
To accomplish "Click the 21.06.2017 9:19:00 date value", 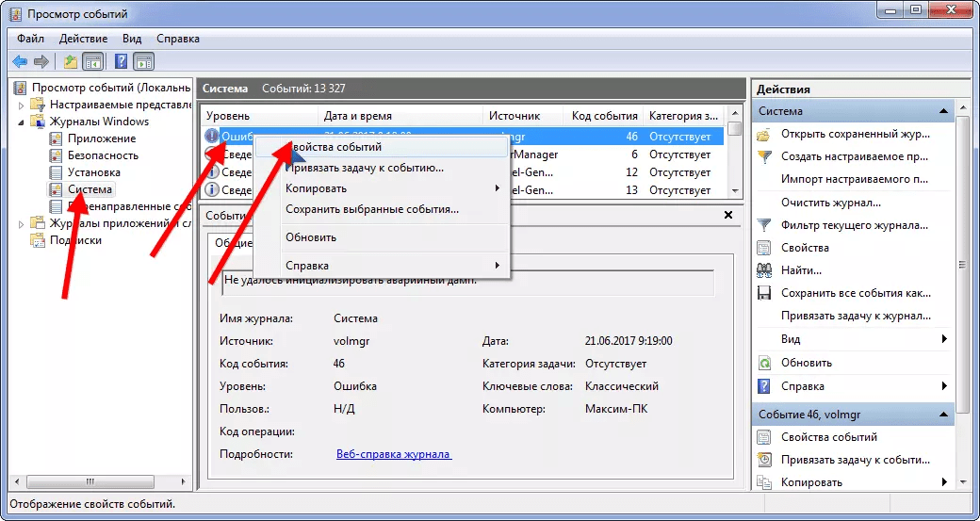I will click(629, 341).
